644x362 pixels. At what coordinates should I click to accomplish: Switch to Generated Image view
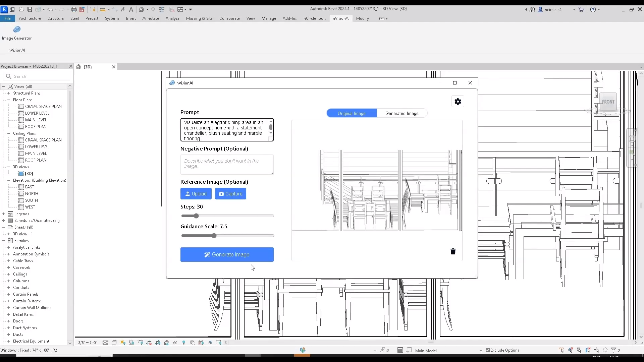[402, 113]
